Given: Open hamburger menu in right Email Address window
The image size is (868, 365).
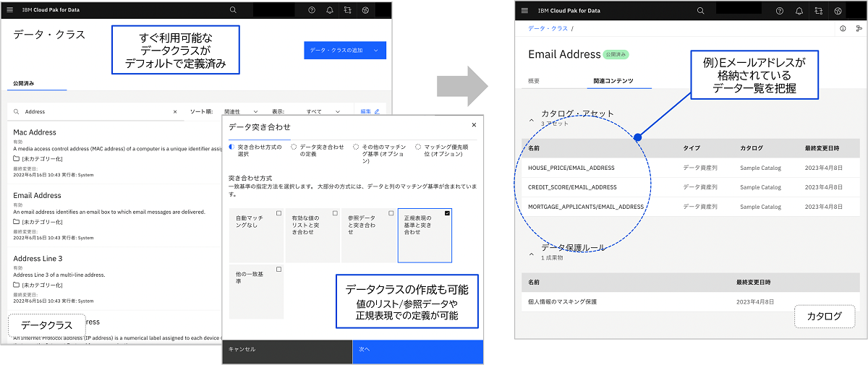Looking at the screenshot, I should tap(525, 11).
